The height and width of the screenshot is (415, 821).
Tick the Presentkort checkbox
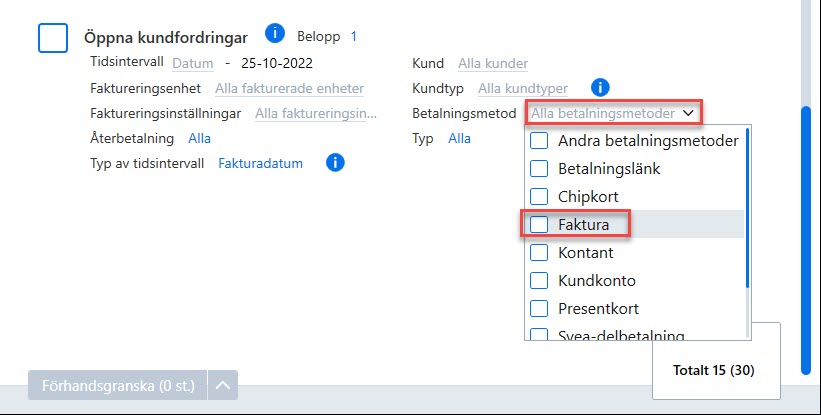pyautogui.click(x=539, y=308)
